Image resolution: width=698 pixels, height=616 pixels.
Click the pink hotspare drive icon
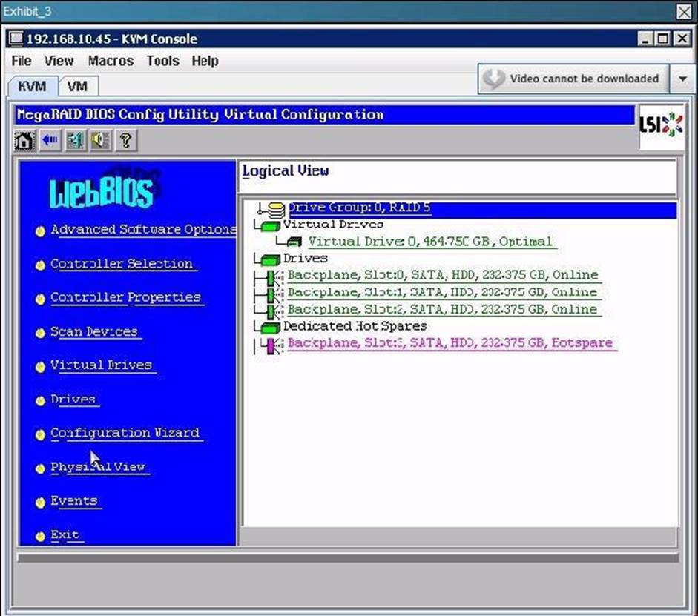[x=271, y=344]
